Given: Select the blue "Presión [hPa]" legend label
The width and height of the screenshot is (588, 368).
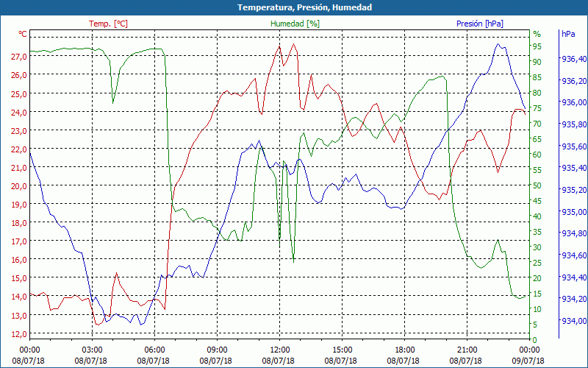Looking at the screenshot, I should [480, 24].
